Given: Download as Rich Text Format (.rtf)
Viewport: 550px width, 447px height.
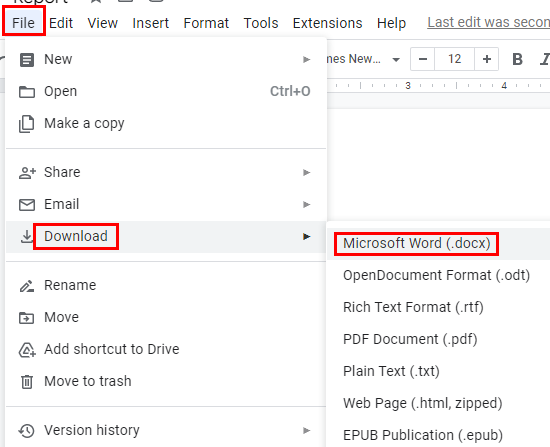Looking at the screenshot, I should point(413,307).
